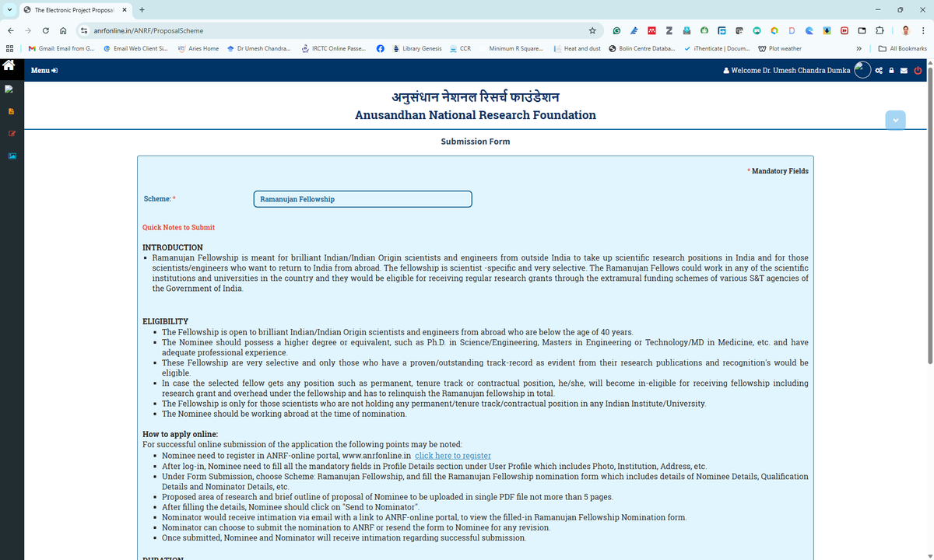Go back with the browser back arrow
Viewport: 934px width, 560px height.
[x=10, y=30]
